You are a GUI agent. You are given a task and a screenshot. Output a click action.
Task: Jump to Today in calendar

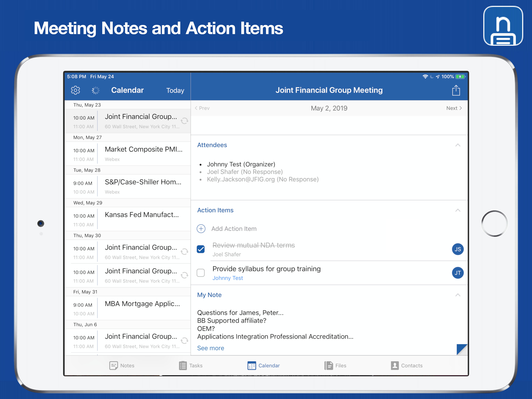tap(175, 90)
